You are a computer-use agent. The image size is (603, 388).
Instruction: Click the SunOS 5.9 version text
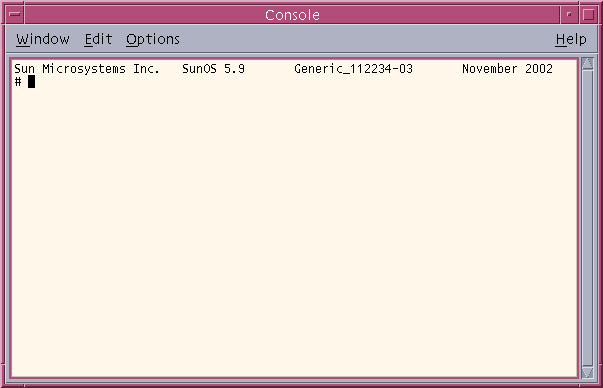(213, 69)
